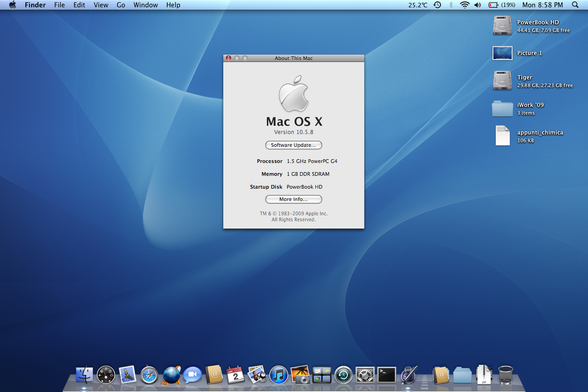Click the Software Update... button
This screenshot has height=392, width=588.
pyautogui.click(x=294, y=145)
